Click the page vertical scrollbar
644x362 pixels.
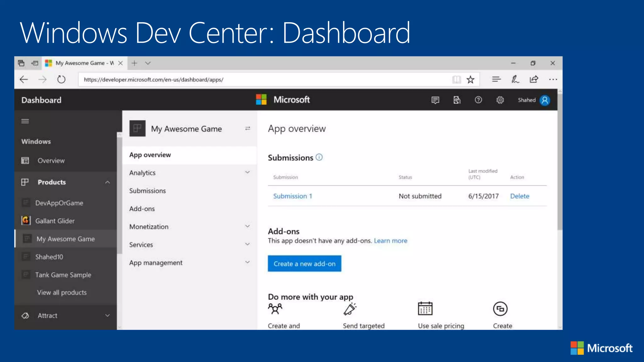coord(560,162)
